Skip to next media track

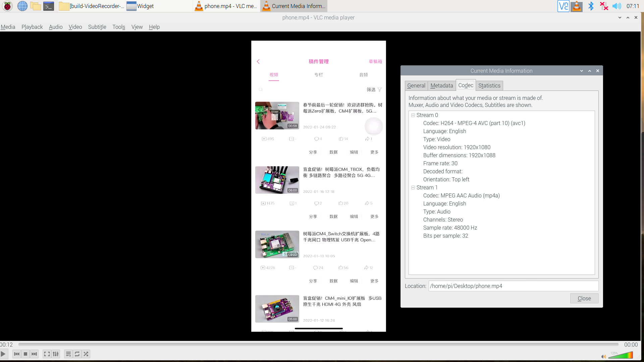(x=34, y=354)
